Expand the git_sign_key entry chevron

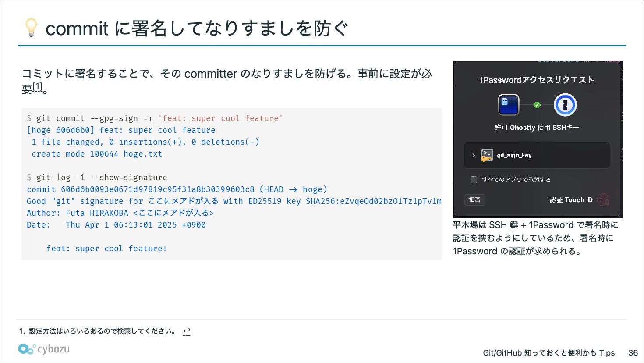pyautogui.click(x=474, y=155)
